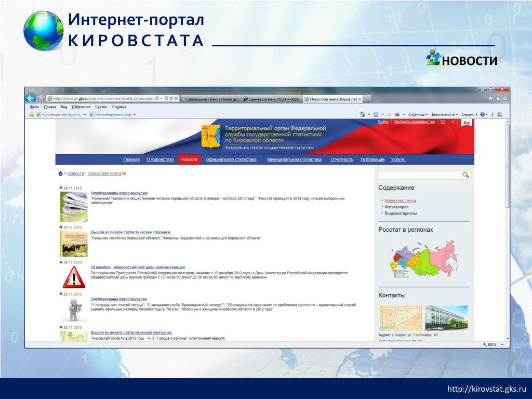This screenshot has height=399, width=532.
Task: Click the red warning triangle news image
Action: pos(74,277)
